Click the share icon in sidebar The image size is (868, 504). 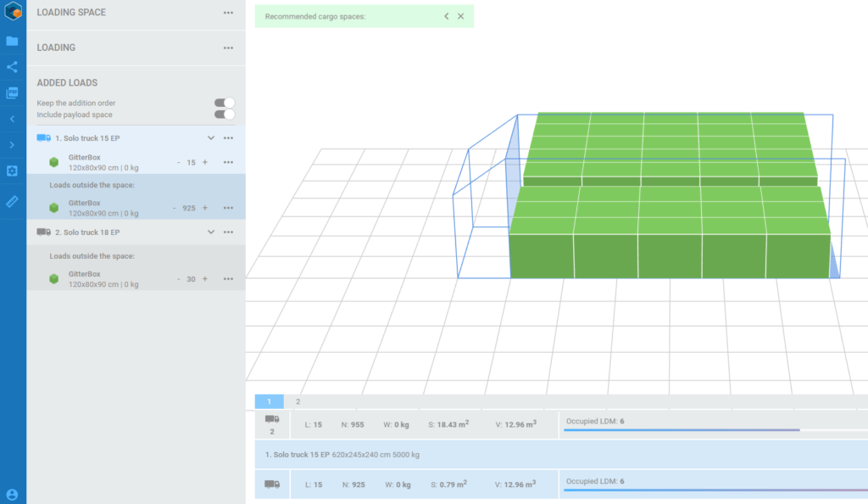12,67
